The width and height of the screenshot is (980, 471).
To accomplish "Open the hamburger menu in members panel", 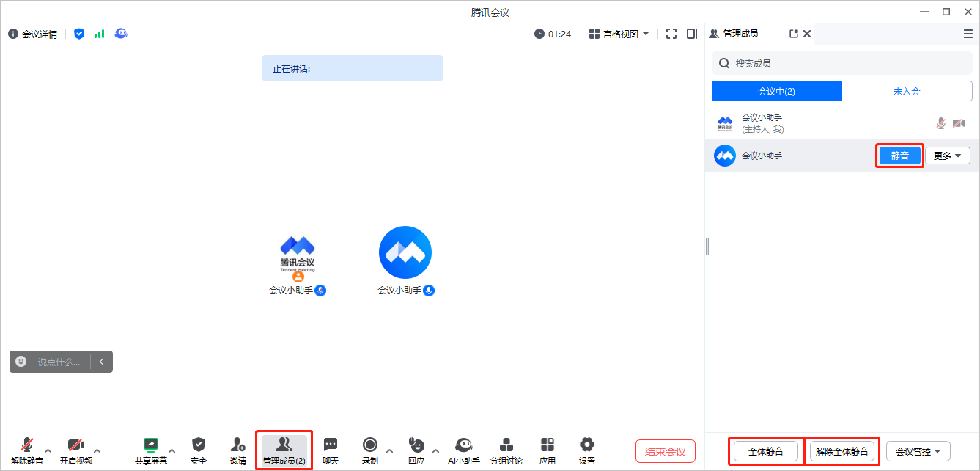I will pyautogui.click(x=968, y=34).
